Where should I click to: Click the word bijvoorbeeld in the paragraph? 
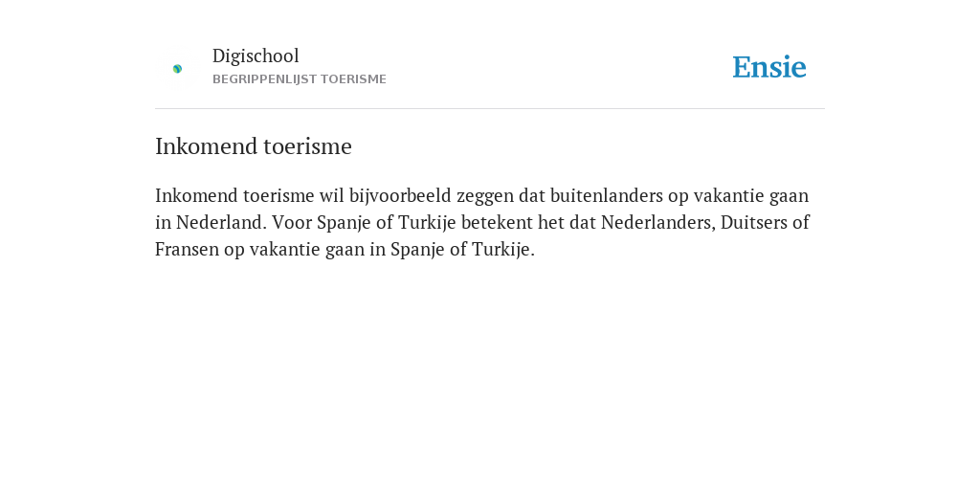click(400, 195)
